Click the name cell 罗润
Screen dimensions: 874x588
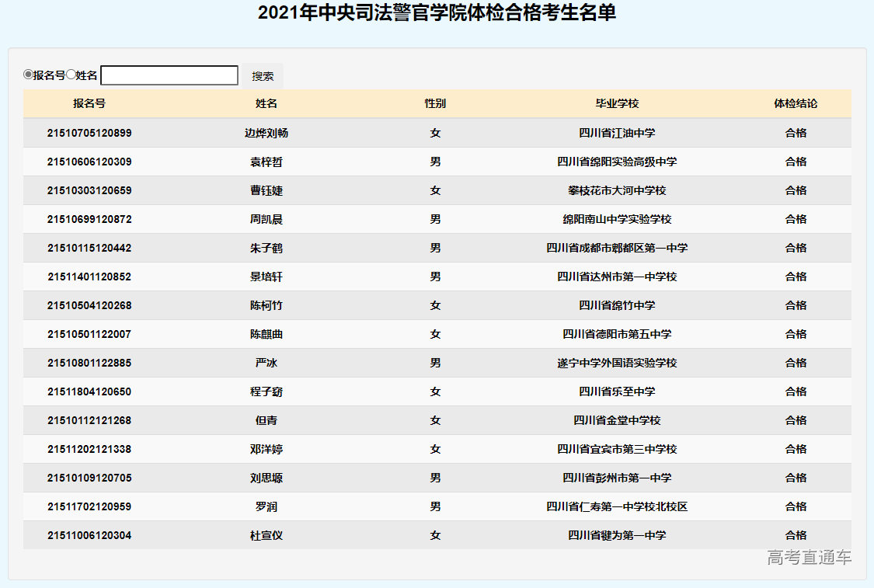266,506
